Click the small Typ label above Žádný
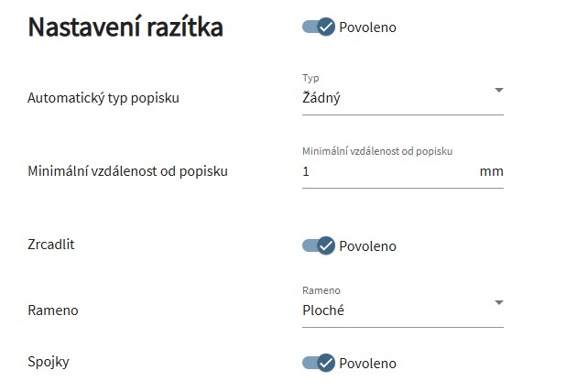 click(x=311, y=78)
